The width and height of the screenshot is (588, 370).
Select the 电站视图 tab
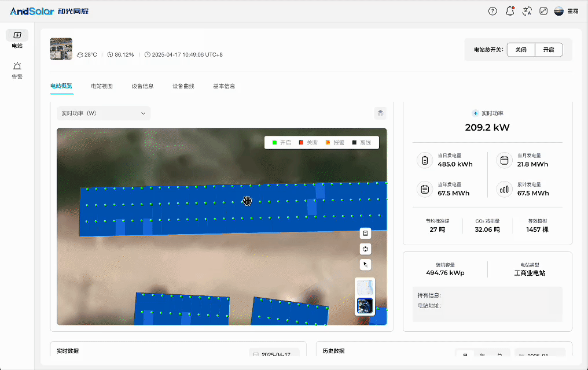tap(102, 86)
